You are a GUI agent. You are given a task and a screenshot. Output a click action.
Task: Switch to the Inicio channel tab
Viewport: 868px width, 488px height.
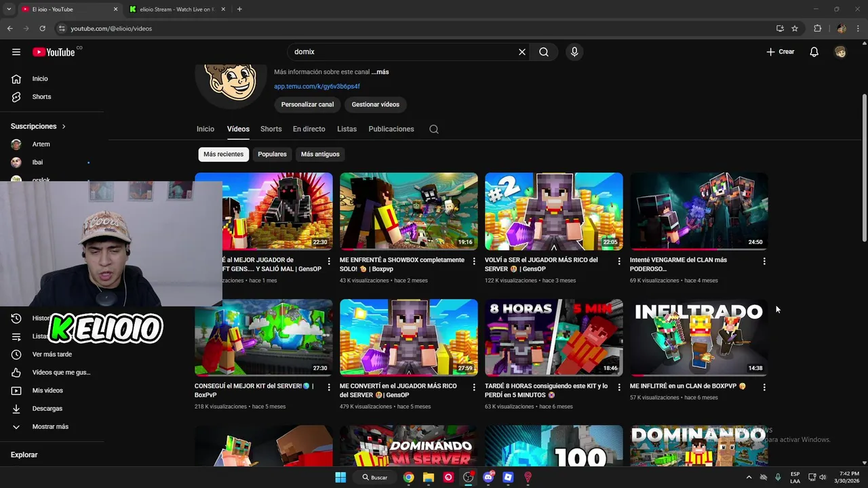pos(205,129)
